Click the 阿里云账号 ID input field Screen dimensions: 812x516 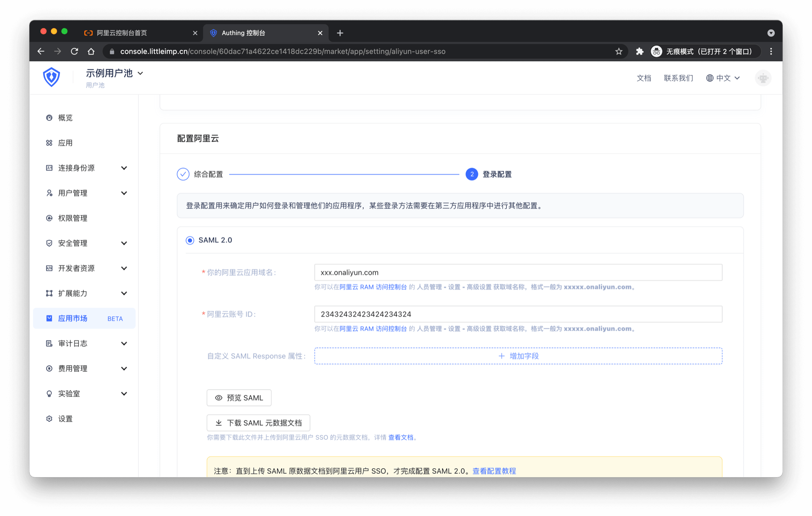tap(518, 314)
